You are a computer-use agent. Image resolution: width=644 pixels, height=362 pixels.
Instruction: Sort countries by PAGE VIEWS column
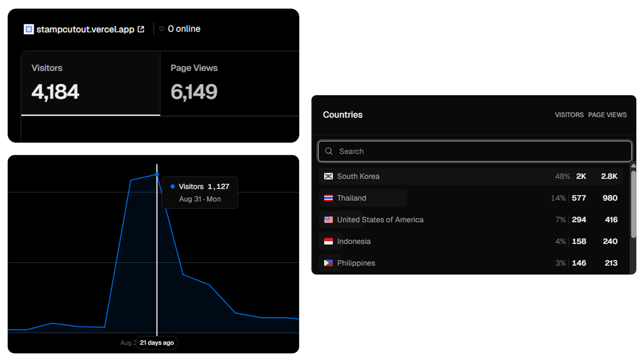[x=607, y=115]
